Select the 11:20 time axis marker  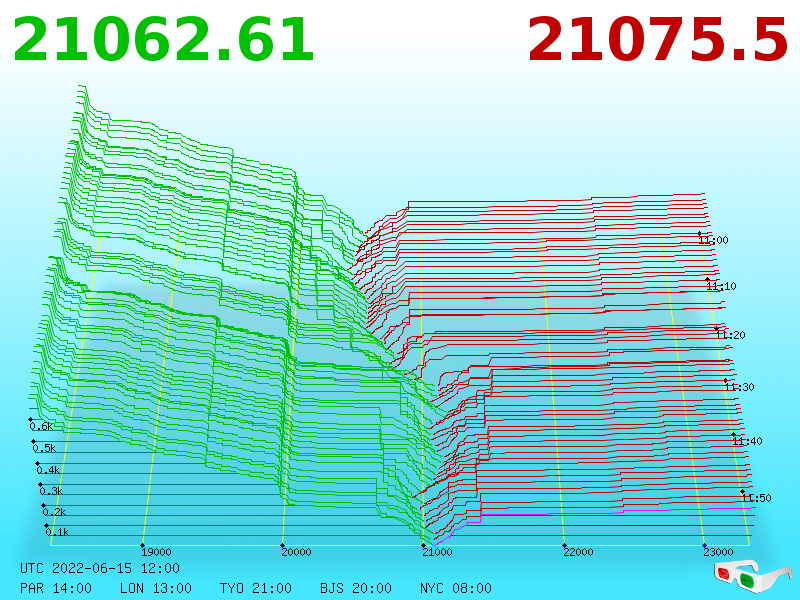(x=730, y=335)
